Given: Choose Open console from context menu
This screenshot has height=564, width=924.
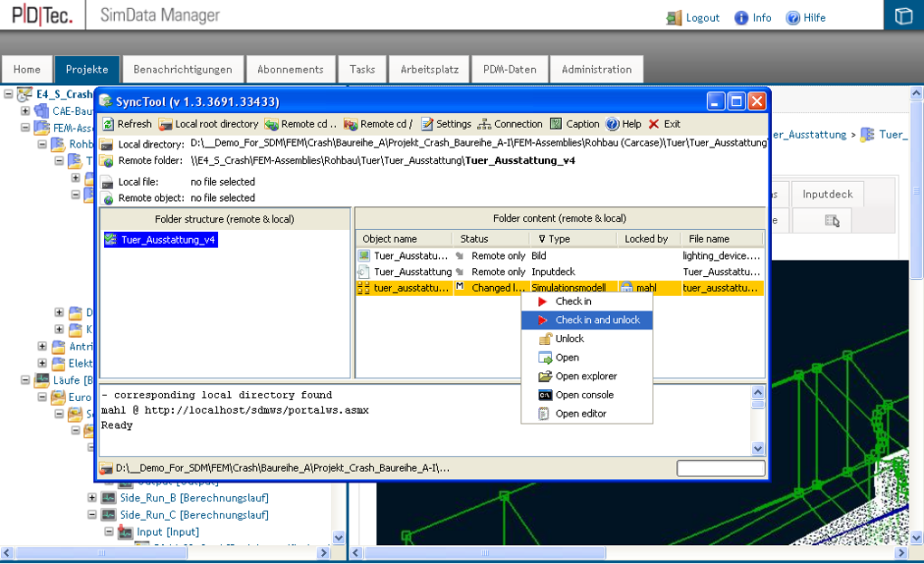Looking at the screenshot, I should (x=587, y=395).
